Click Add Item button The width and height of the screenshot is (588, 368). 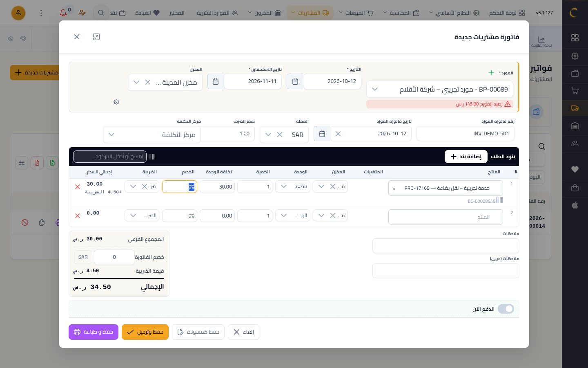tap(466, 157)
